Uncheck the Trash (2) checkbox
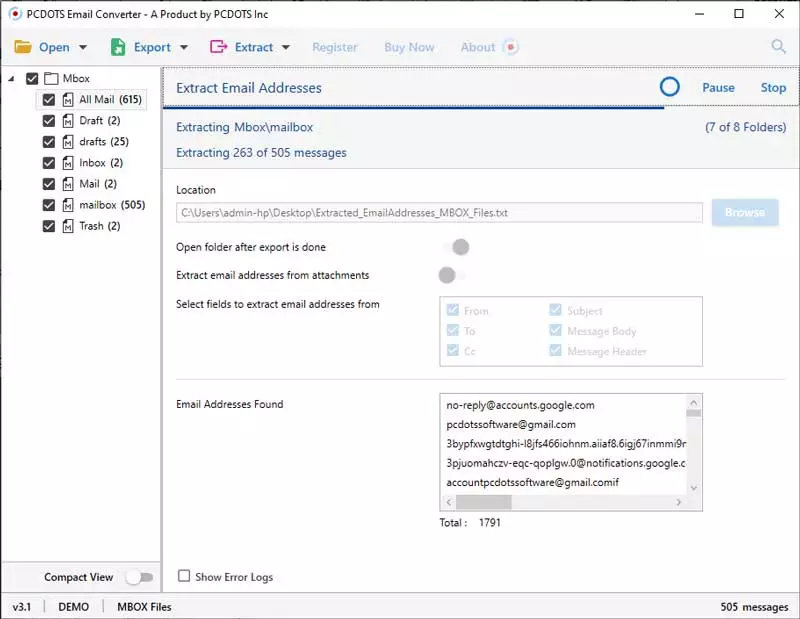The width and height of the screenshot is (800, 619). pyautogui.click(x=48, y=226)
